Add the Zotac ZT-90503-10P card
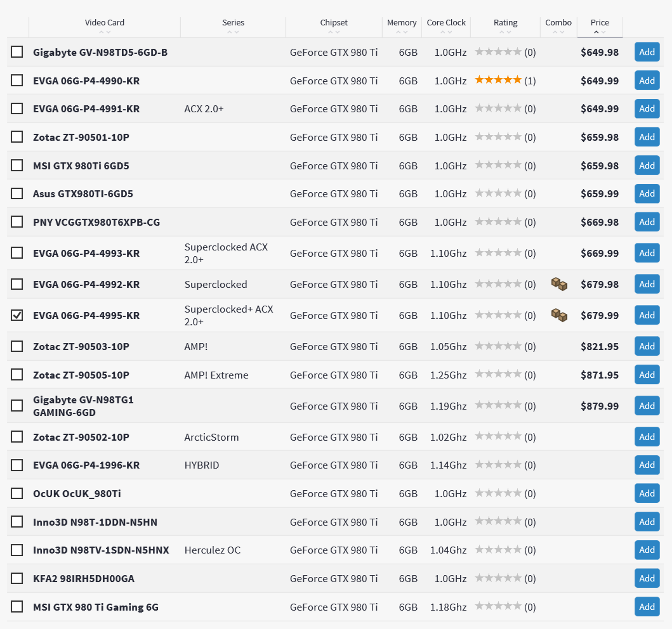The height and width of the screenshot is (629, 672). 647,346
